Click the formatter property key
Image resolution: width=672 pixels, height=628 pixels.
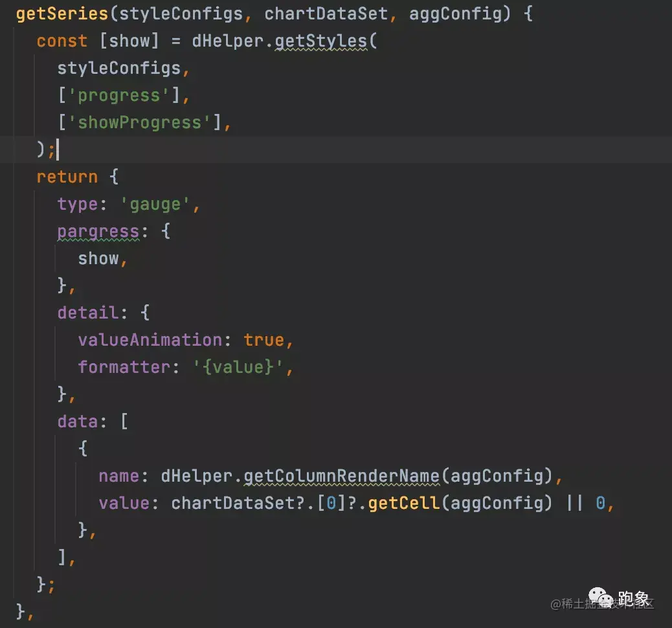[124, 367]
